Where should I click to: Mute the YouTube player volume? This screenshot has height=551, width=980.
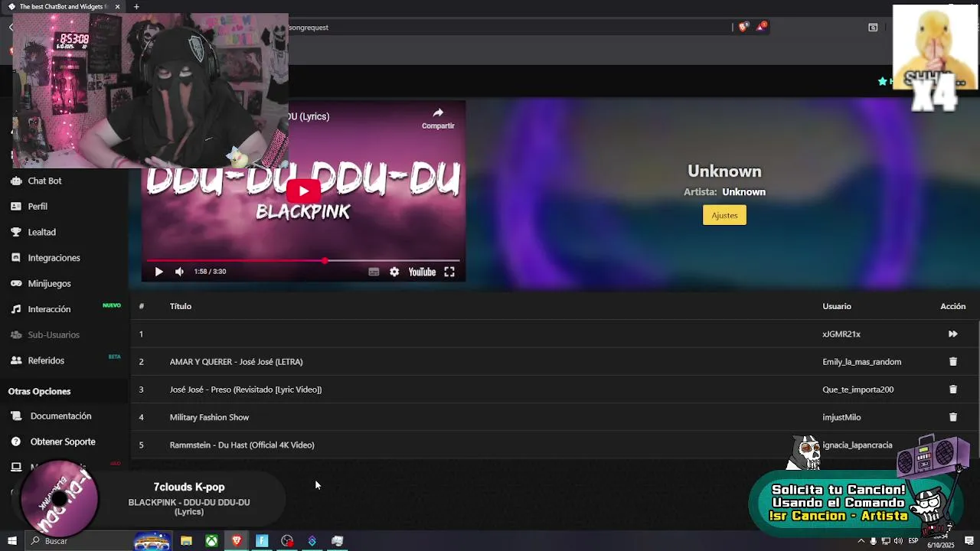179,272
